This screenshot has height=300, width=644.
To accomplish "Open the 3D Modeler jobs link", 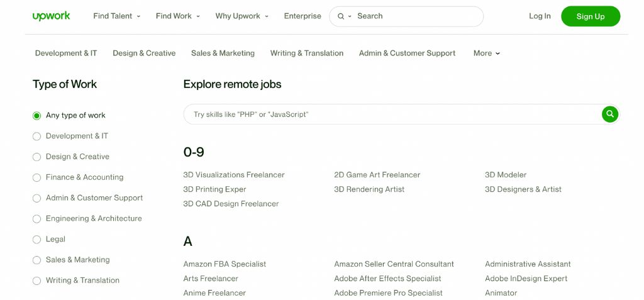I will (x=506, y=175).
